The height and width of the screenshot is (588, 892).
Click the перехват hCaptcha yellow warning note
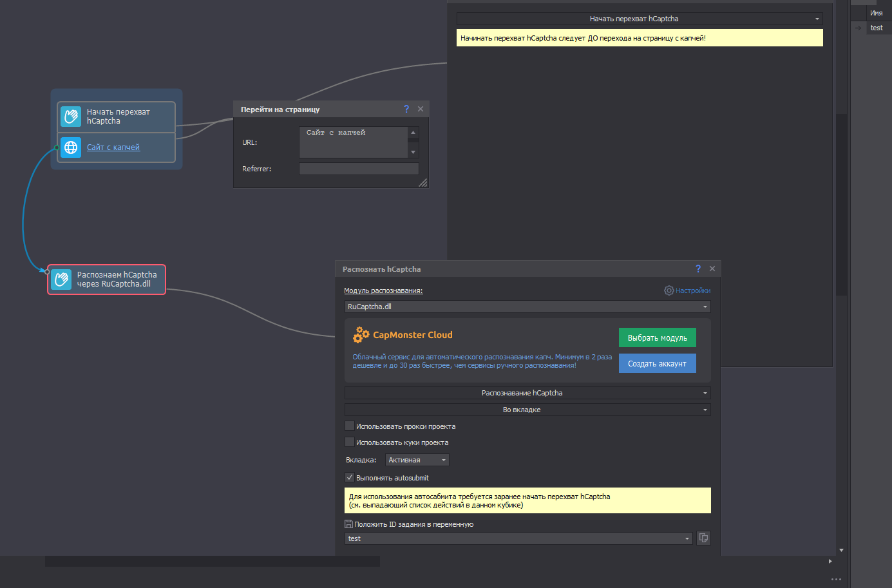point(640,38)
